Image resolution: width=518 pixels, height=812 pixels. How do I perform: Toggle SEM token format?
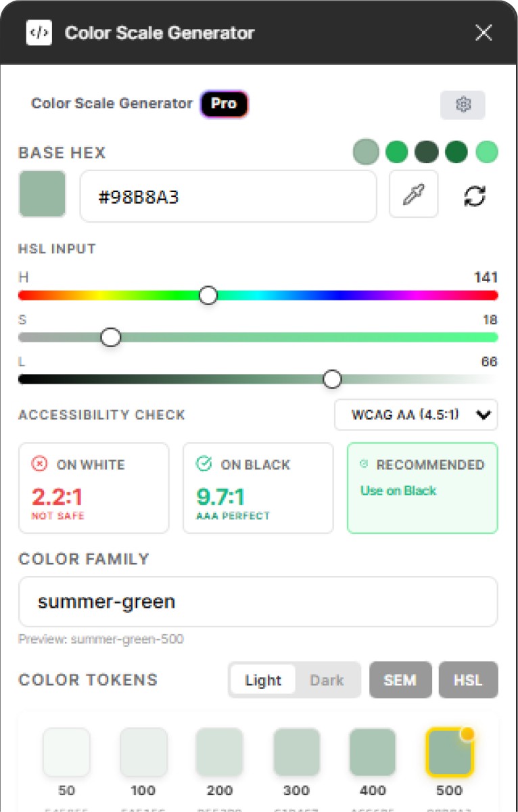tap(400, 680)
